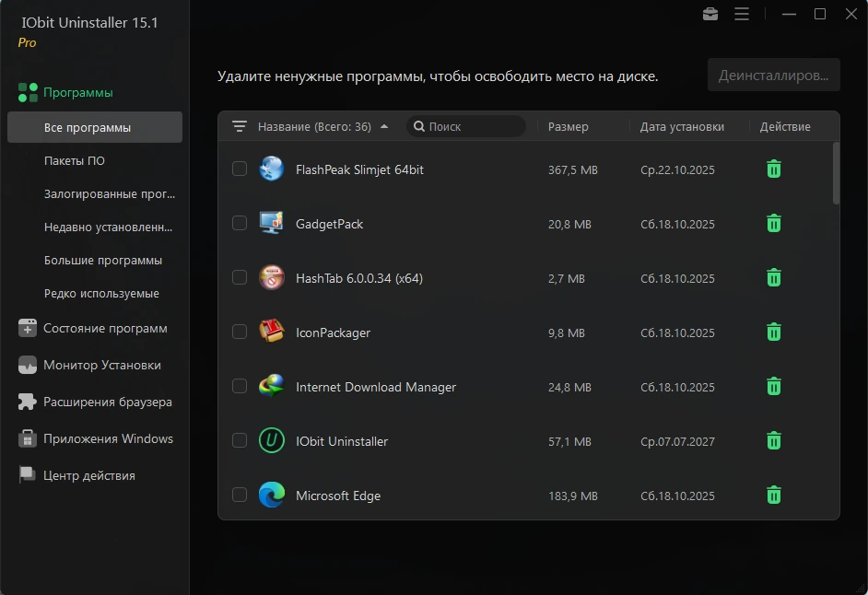Check the HashTab 6.0.0.34 checkbox
The width and height of the screenshot is (868, 595).
tap(240, 277)
